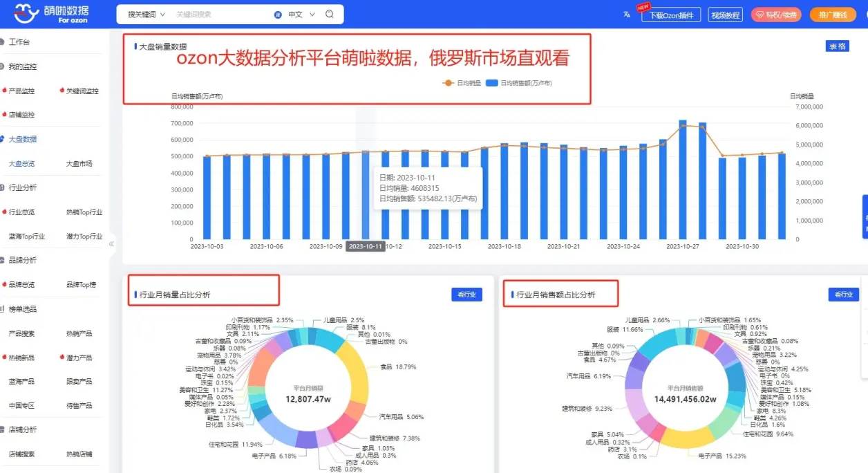Go to 潜力产品
Viewport: 868px width, 473px height.
(79, 358)
